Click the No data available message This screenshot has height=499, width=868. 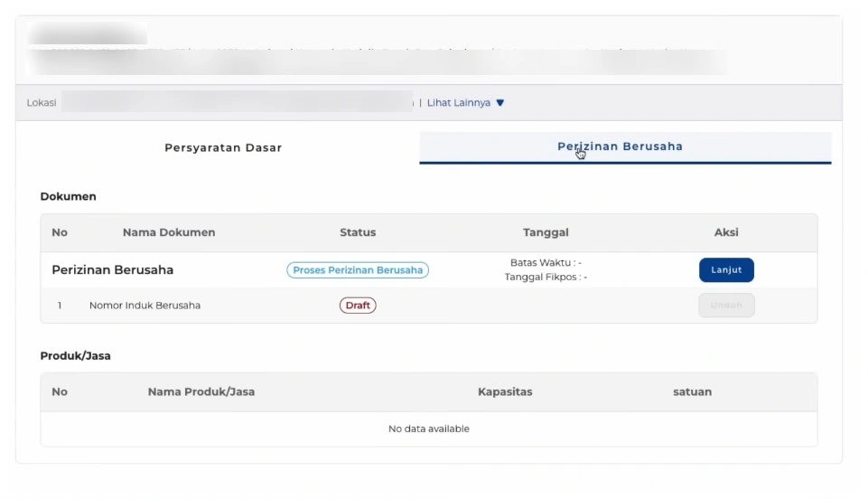tap(429, 428)
